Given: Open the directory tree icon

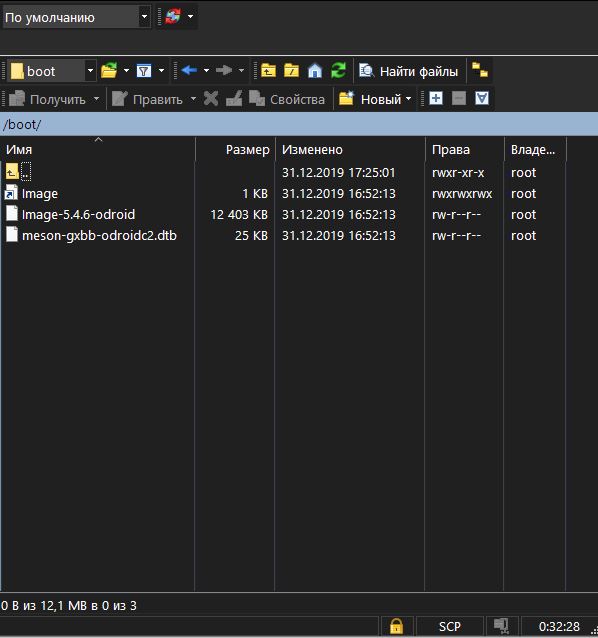Looking at the screenshot, I should (480, 70).
